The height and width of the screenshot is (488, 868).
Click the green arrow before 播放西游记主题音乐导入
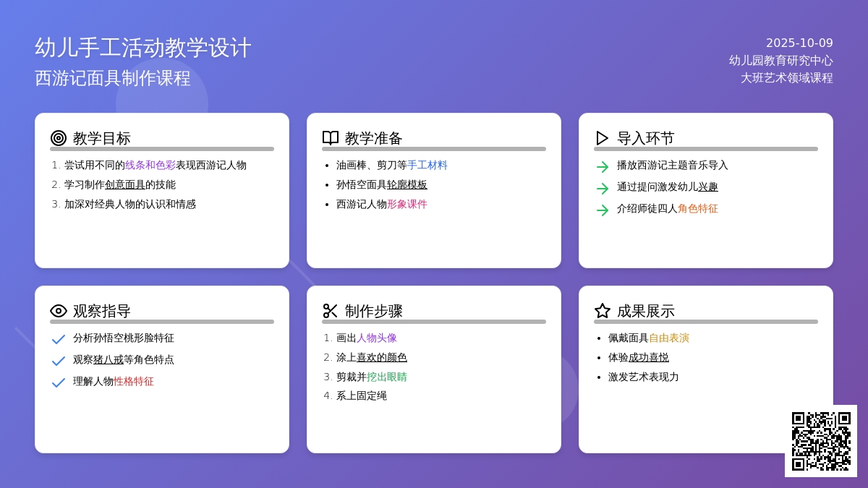pyautogui.click(x=602, y=167)
